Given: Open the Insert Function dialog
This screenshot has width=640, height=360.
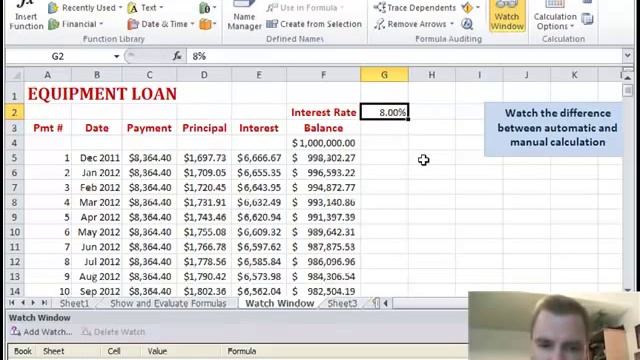Looking at the screenshot, I should pyautogui.click(x=26, y=16).
